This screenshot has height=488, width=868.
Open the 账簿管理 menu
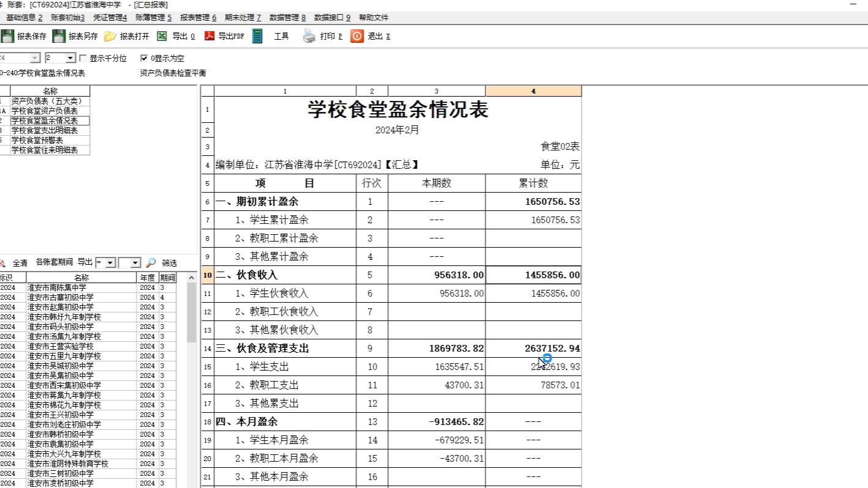click(154, 18)
